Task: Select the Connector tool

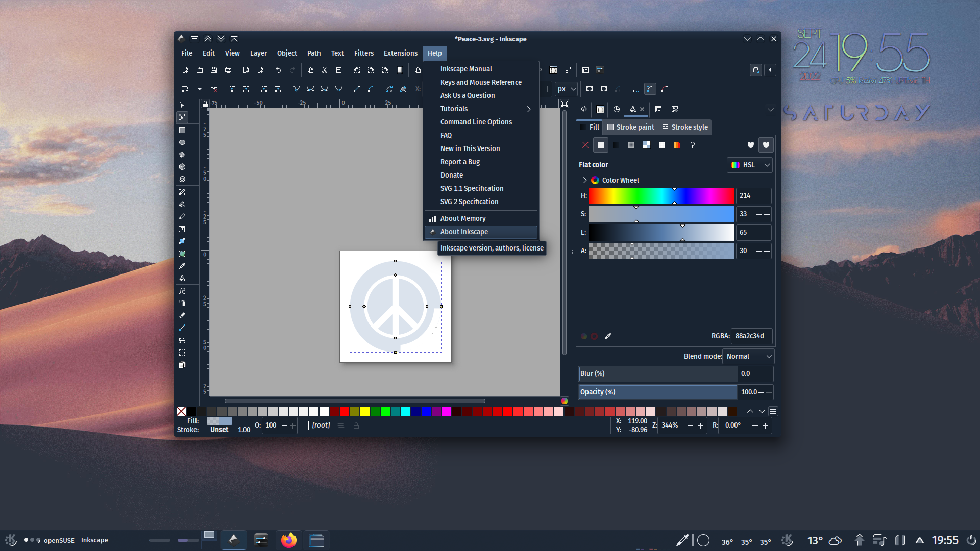Action: [x=182, y=328]
